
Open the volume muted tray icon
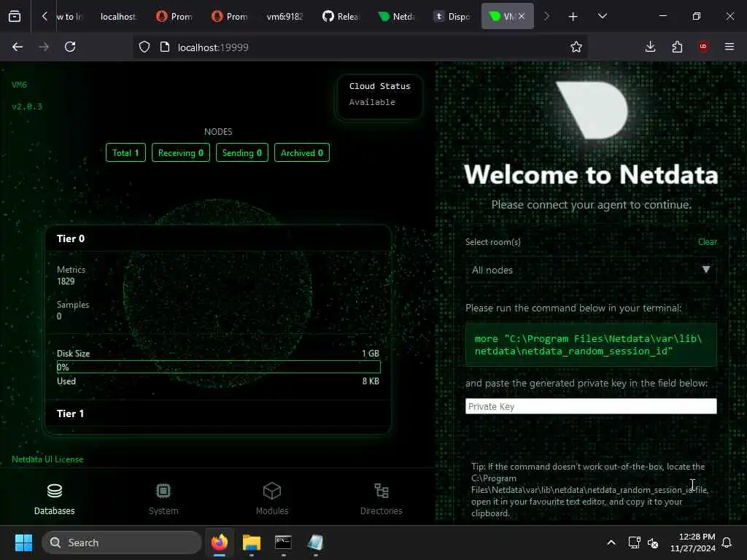click(653, 542)
